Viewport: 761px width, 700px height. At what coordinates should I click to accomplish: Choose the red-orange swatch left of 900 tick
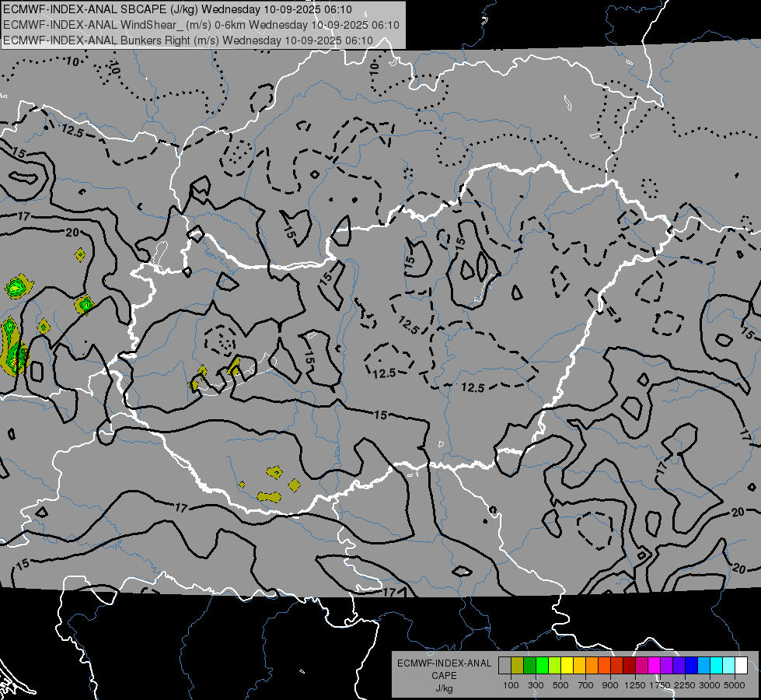(x=604, y=666)
